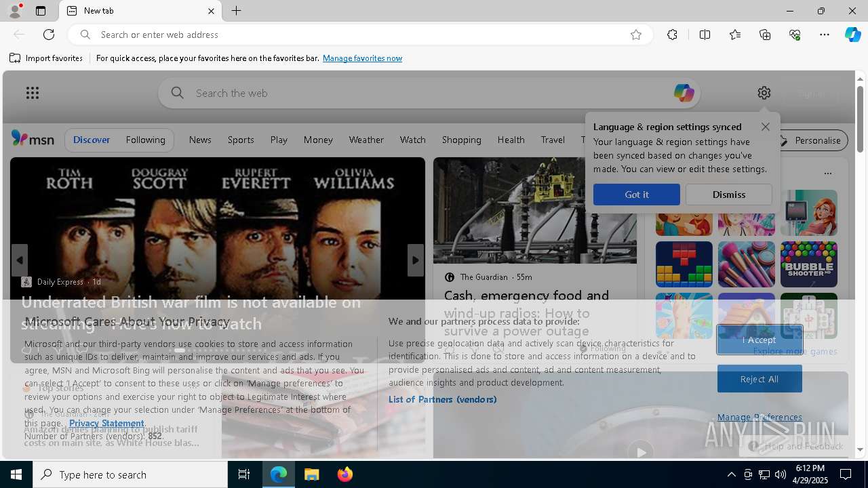This screenshot has width=868, height=488.
Task: Open Copilot icon in web search box
Action: click(684, 93)
